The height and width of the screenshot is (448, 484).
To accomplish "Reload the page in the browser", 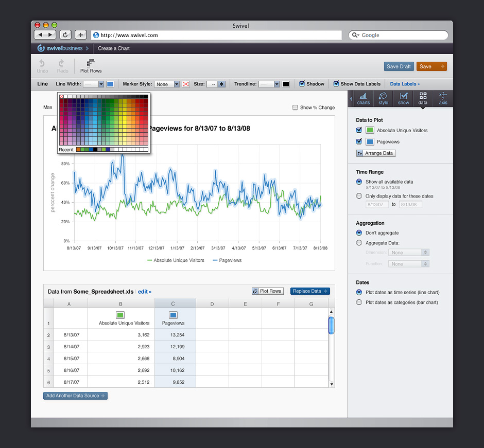I will click(65, 35).
